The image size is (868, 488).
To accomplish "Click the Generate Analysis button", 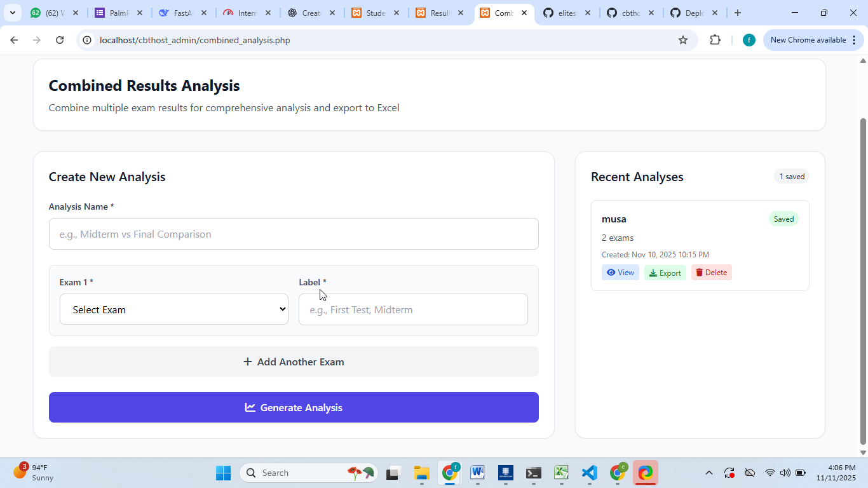I will click(x=294, y=407).
